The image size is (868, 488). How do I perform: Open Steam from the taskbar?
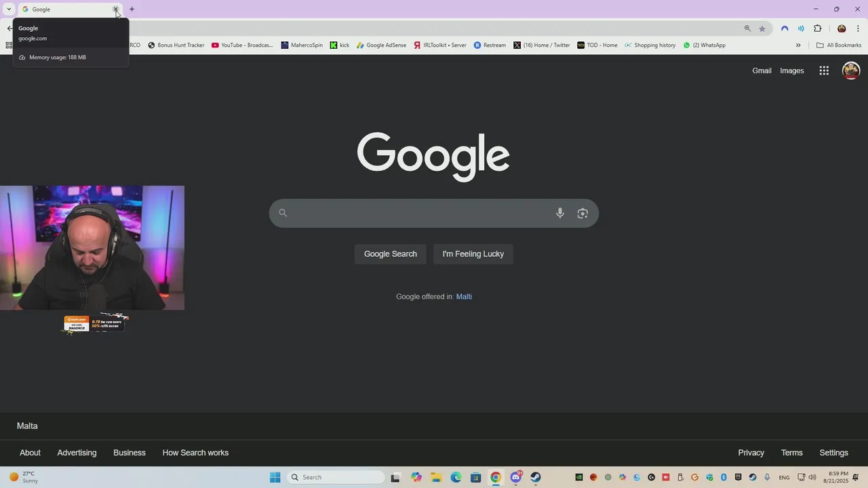coord(536,477)
